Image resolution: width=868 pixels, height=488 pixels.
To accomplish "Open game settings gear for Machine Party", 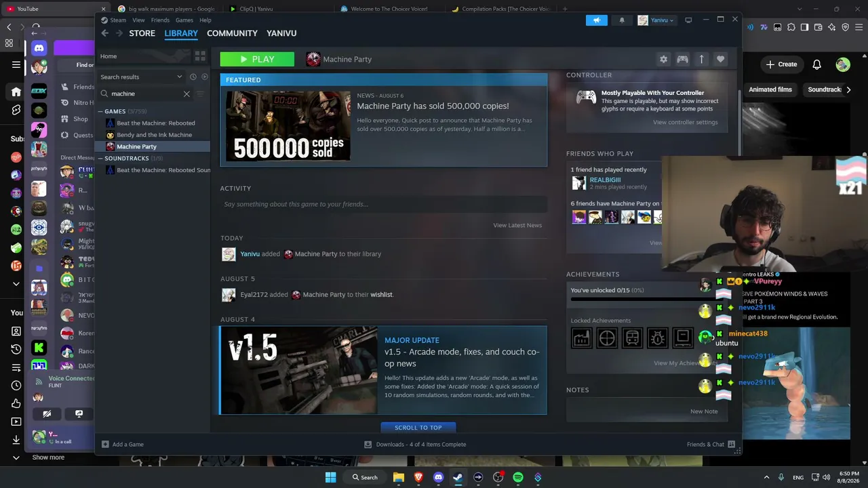I will pyautogui.click(x=663, y=60).
